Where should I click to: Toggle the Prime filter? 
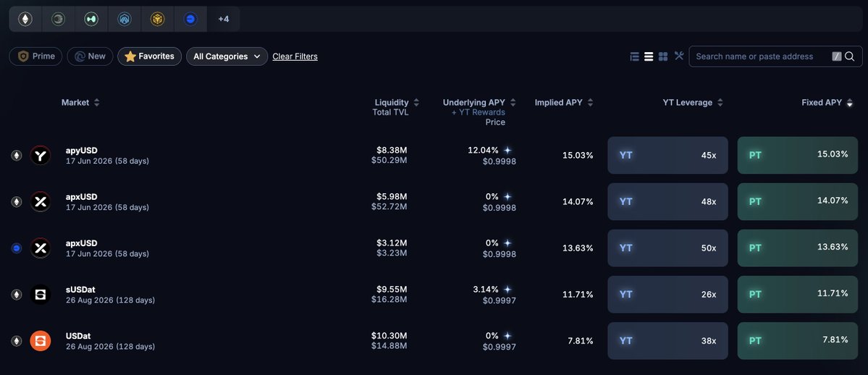click(x=36, y=56)
